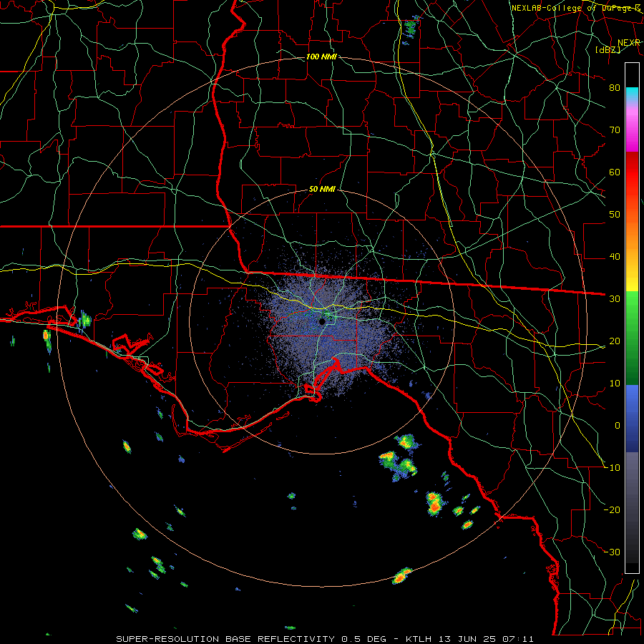644x644 pixels.
Task: Pick the magenta band of the color scale
Action: click(x=632, y=135)
